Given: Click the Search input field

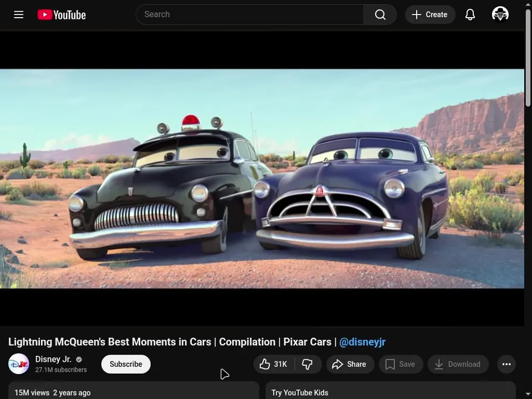Looking at the screenshot, I should (x=250, y=14).
